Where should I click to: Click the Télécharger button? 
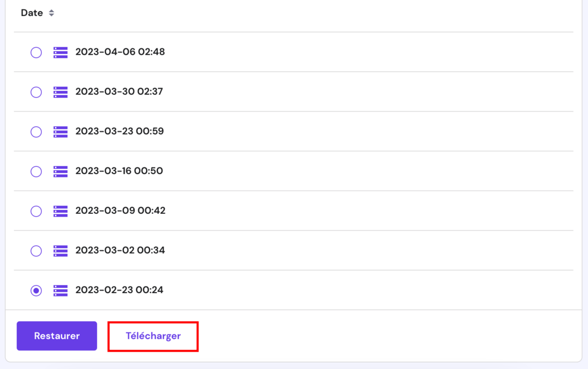[153, 336]
